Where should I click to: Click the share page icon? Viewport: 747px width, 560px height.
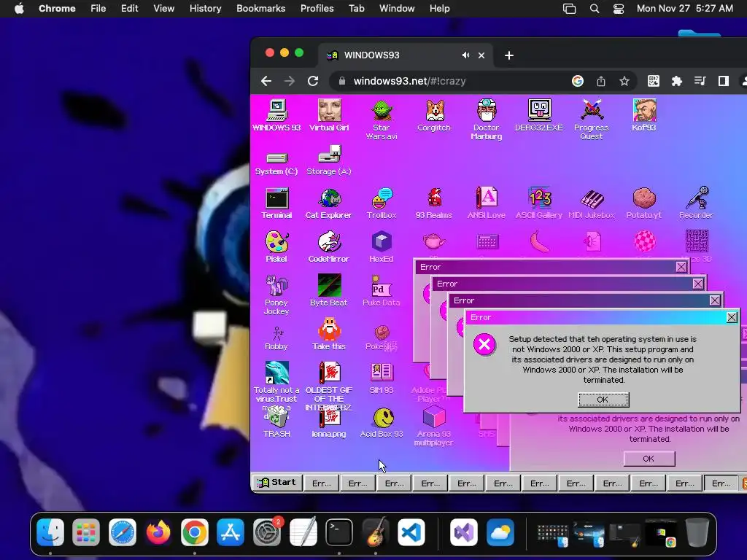coord(601,82)
